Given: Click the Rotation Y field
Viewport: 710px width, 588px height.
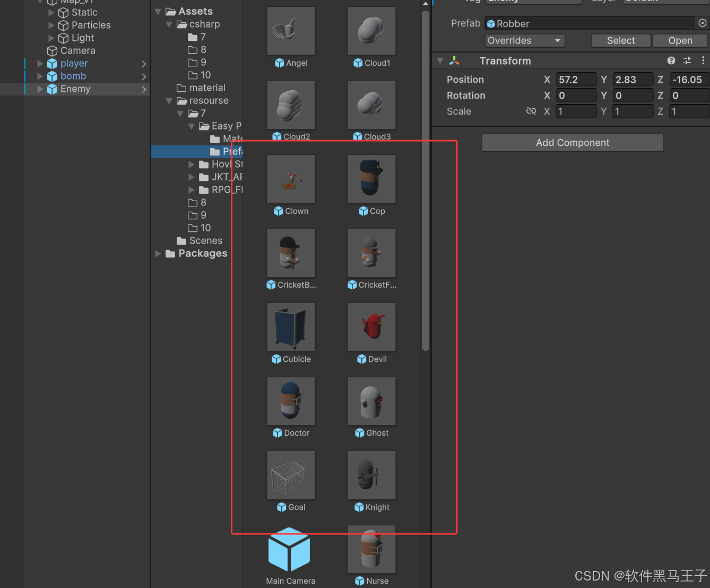Looking at the screenshot, I should pos(633,96).
